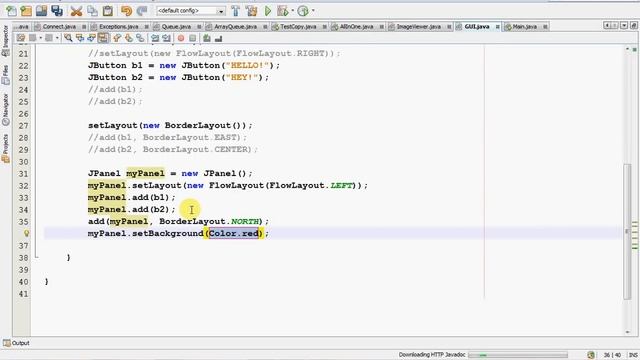Open the Profile Project dropdown arrow
Viewport: 640px width, 360px height.
click(x=313, y=11)
